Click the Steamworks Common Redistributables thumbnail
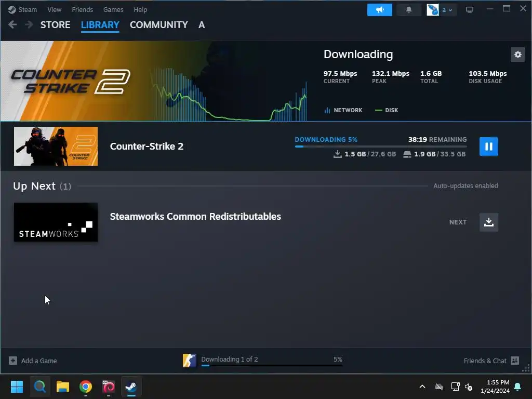The width and height of the screenshot is (532, 399). pos(56,222)
